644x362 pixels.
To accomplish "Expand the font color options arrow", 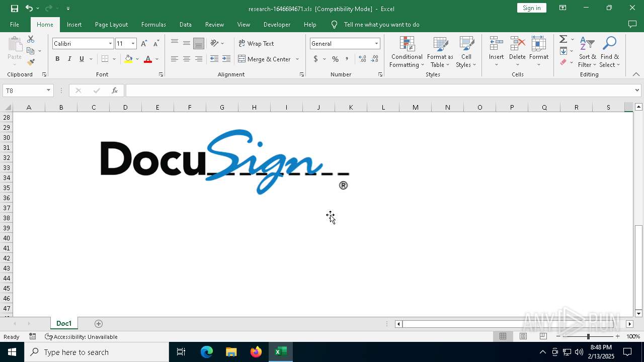I will (x=157, y=59).
